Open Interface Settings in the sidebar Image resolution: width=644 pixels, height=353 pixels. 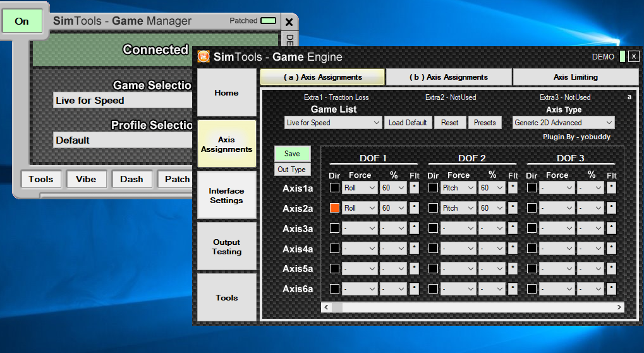click(x=227, y=195)
